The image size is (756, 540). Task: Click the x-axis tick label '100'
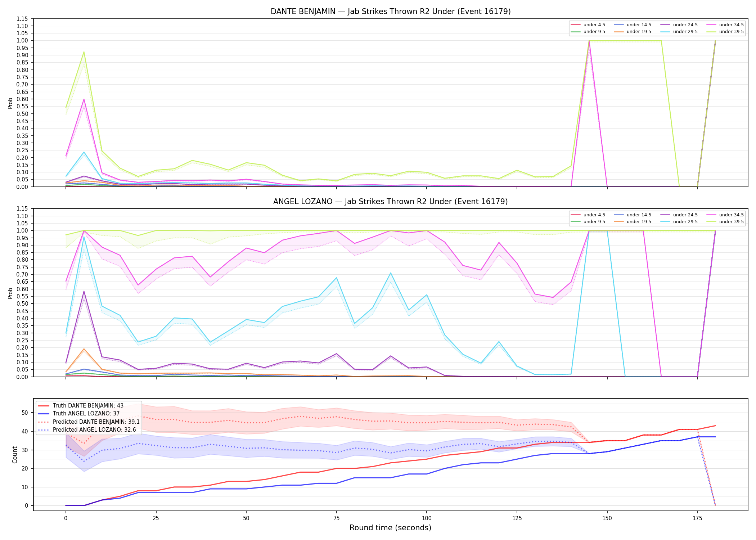(427, 518)
